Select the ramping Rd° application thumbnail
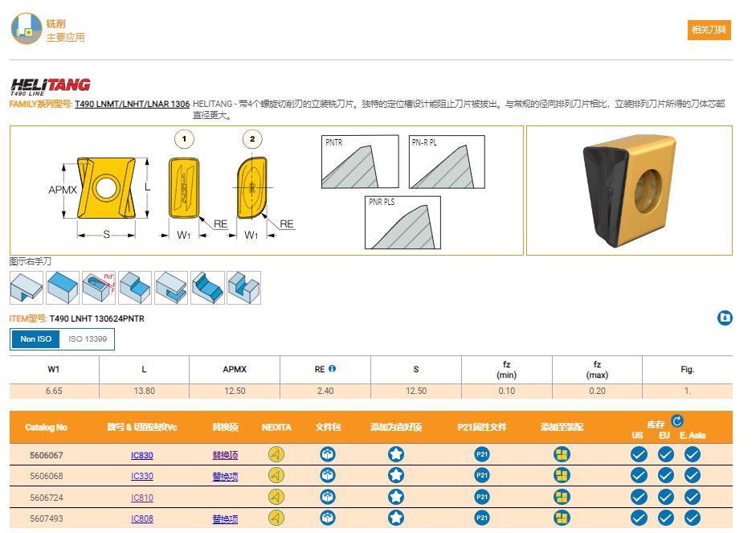The image size is (756, 533). 99,288
